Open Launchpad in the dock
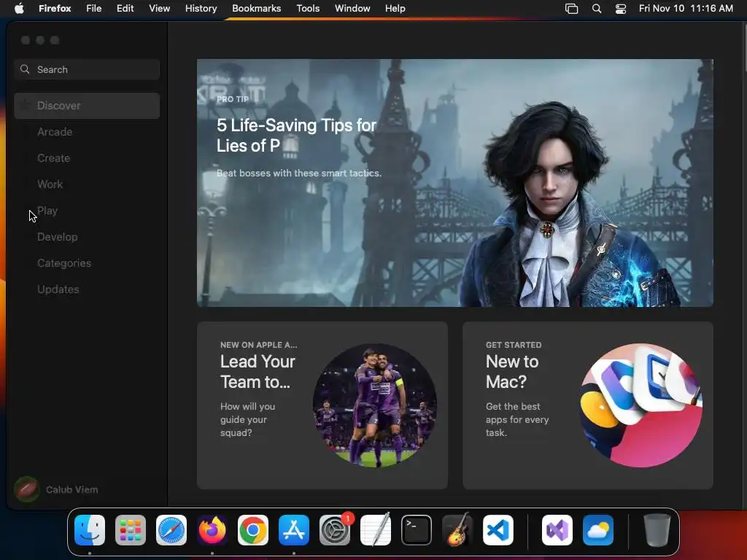The width and height of the screenshot is (747, 560). (x=131, y=529)
